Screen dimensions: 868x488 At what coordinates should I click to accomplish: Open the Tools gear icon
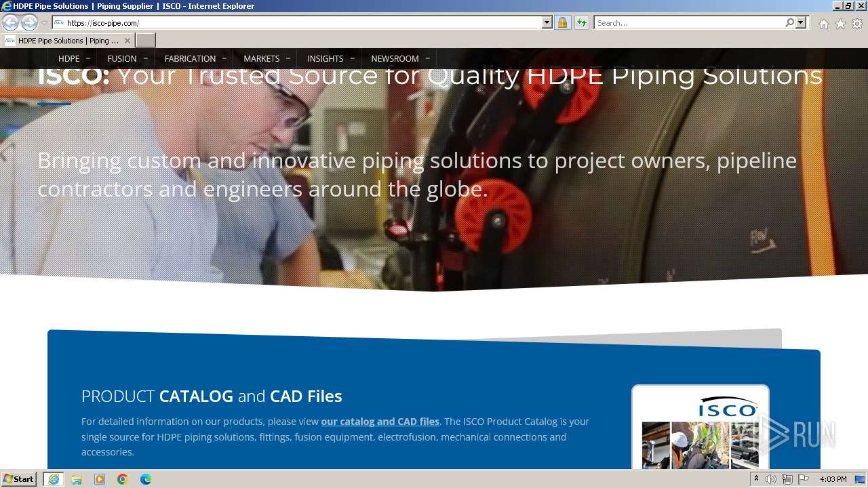857,24
